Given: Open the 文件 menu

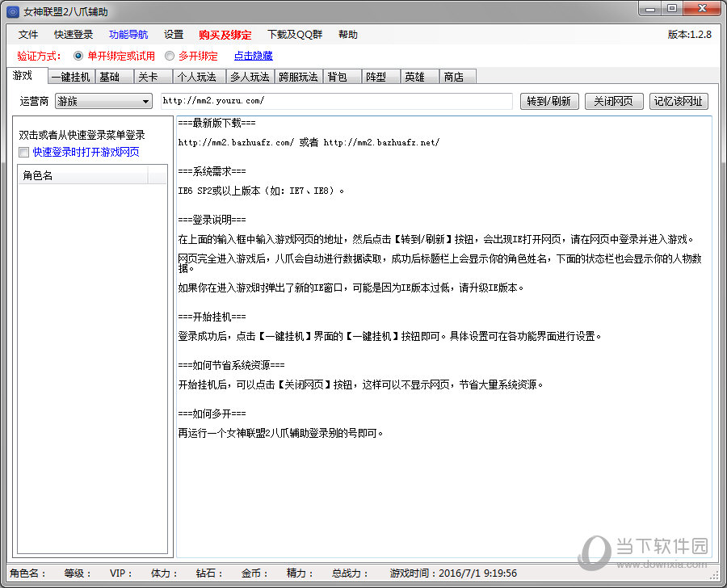Looking at the screenshot, I should tap(28, 35).
